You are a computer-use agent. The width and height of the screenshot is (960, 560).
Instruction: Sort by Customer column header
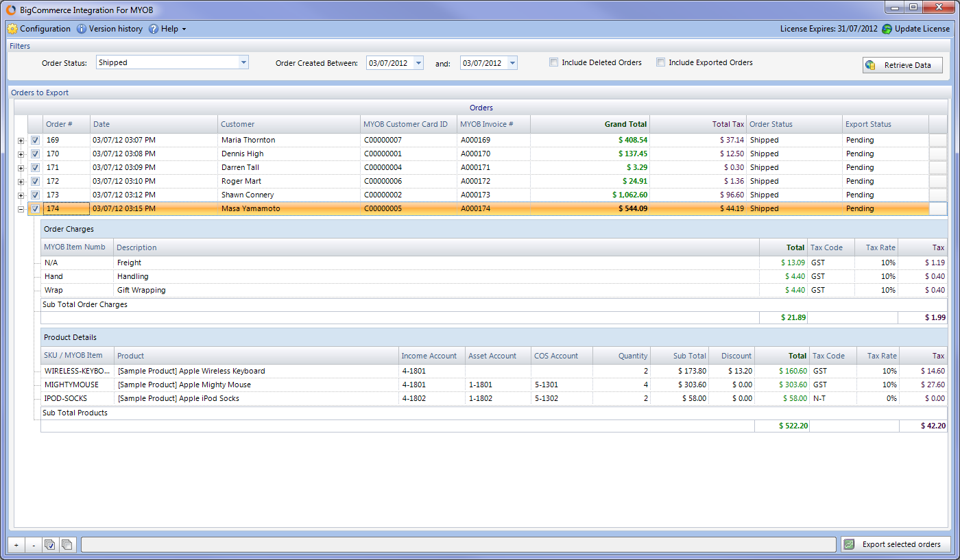click(289, 124)
